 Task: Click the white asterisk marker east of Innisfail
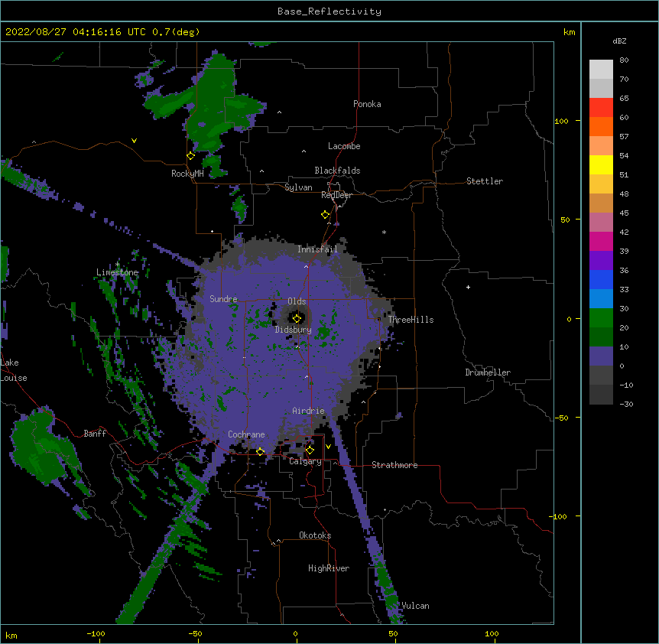pos(384,232)
